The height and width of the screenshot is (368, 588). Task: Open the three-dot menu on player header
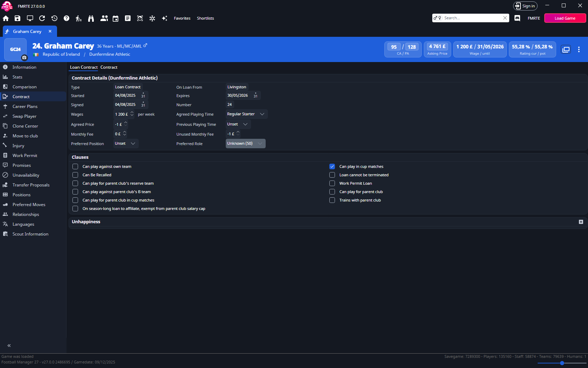tap(579, 49)
